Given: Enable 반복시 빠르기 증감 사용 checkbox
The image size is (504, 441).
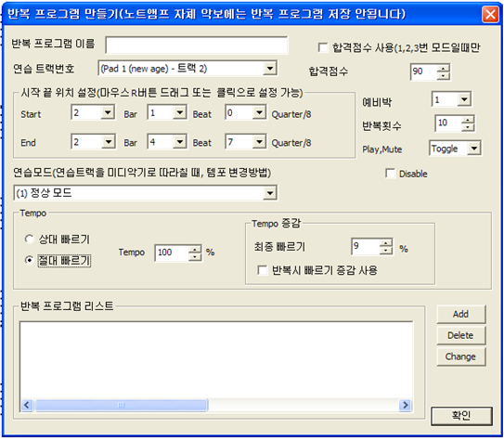Looking at the screenshot, I should 263,270.
